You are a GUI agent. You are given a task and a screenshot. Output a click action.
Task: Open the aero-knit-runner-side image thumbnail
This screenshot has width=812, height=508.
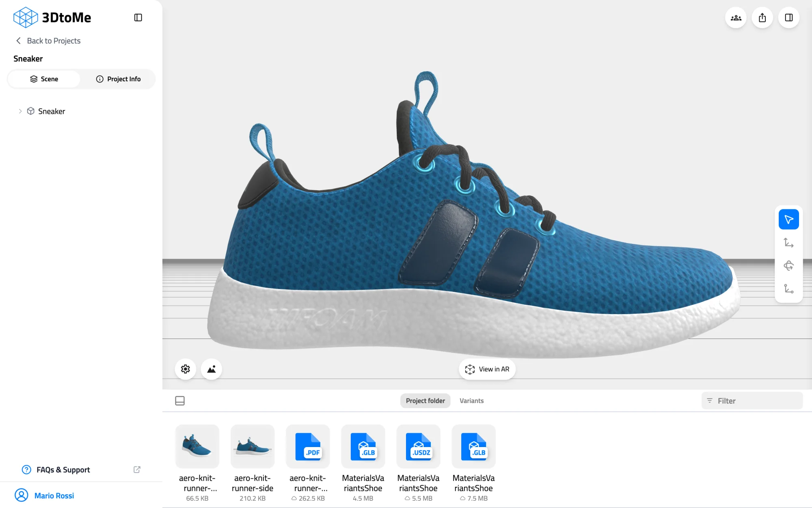point(253,446)
